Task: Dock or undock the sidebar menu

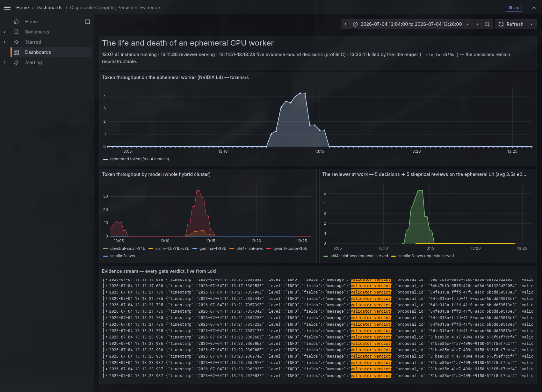Action: (88, 22)
